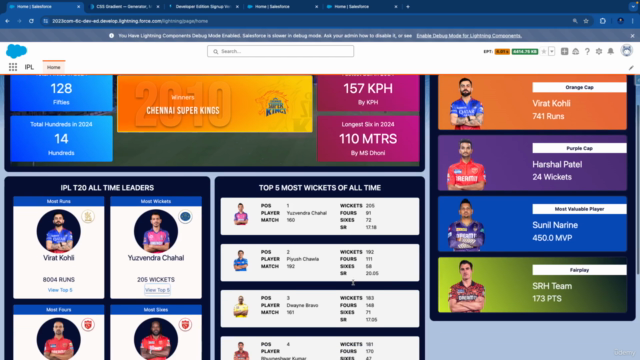Dismiss the debug mode banner
This screenshot has height=360, width=640.
[632, 36]
